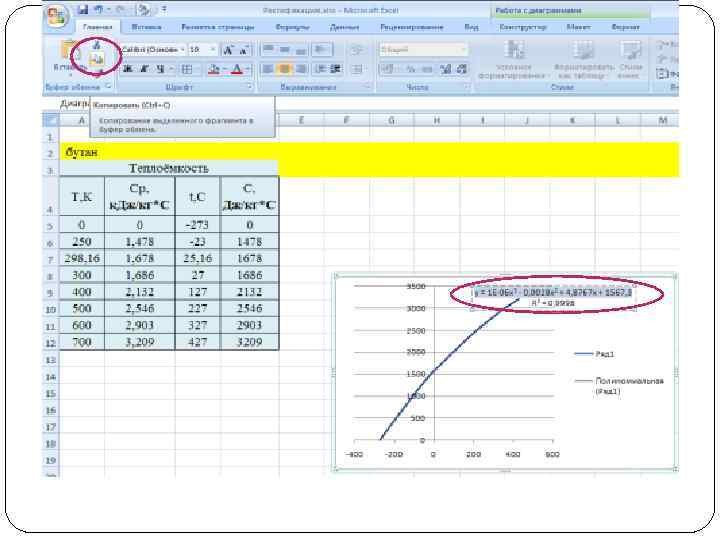
Task: Switch to the Вставка tab
Action: (146, 27)
